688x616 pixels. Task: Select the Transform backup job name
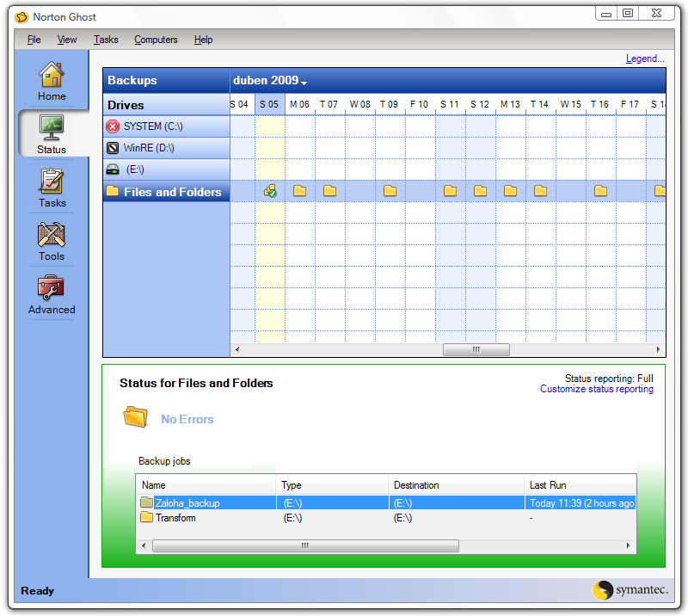pyautogui.click(x=175, y=518)
